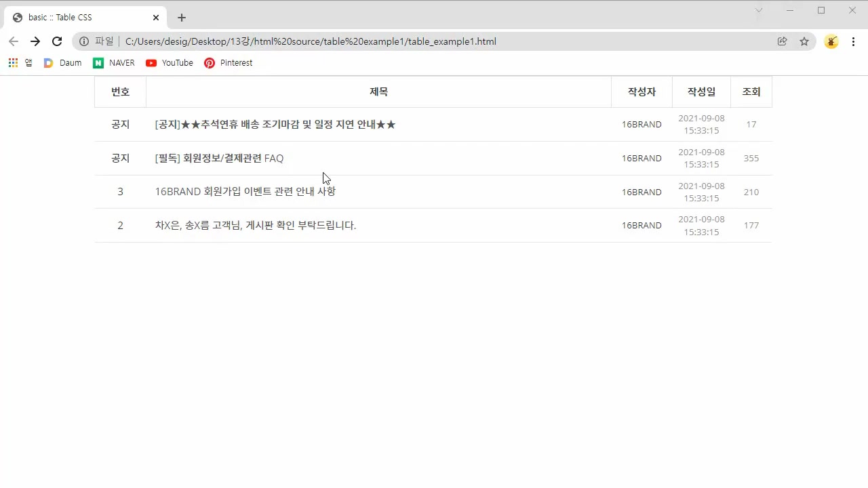Click the YouTube icon in the bookmarks bar

pos(151,63)
